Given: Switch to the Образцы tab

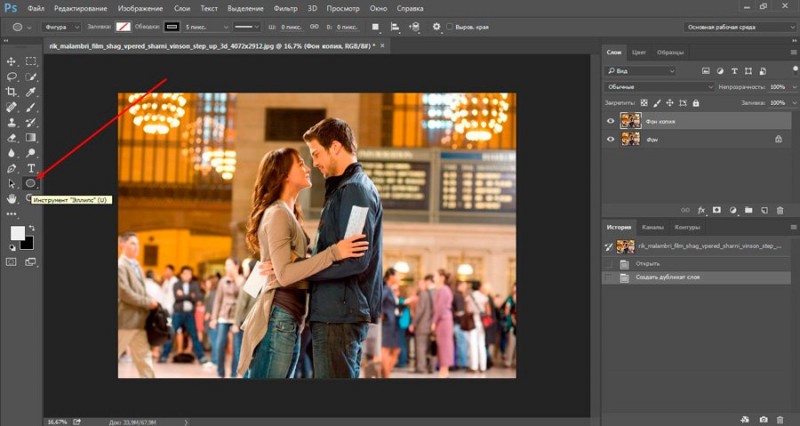Looking at the screenshot, I should coord(670,53).
